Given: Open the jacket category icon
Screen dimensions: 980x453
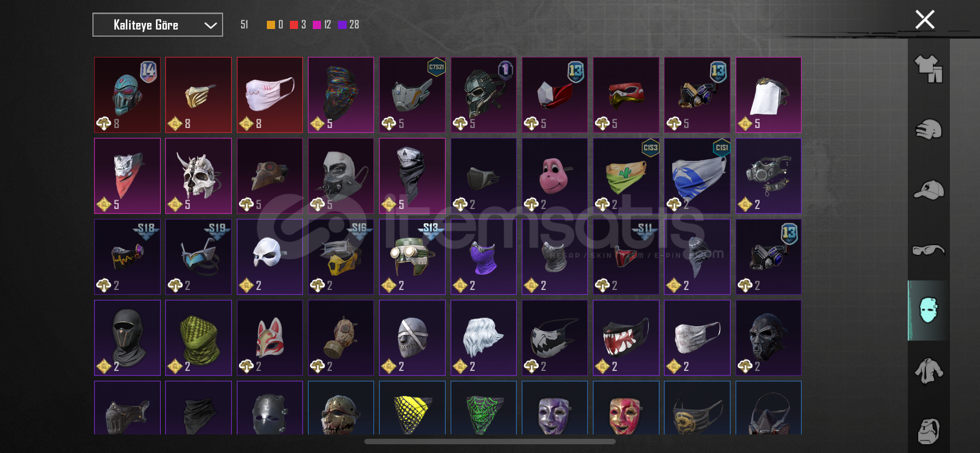Looking at the screenshot, I should (x=929, y=371).
